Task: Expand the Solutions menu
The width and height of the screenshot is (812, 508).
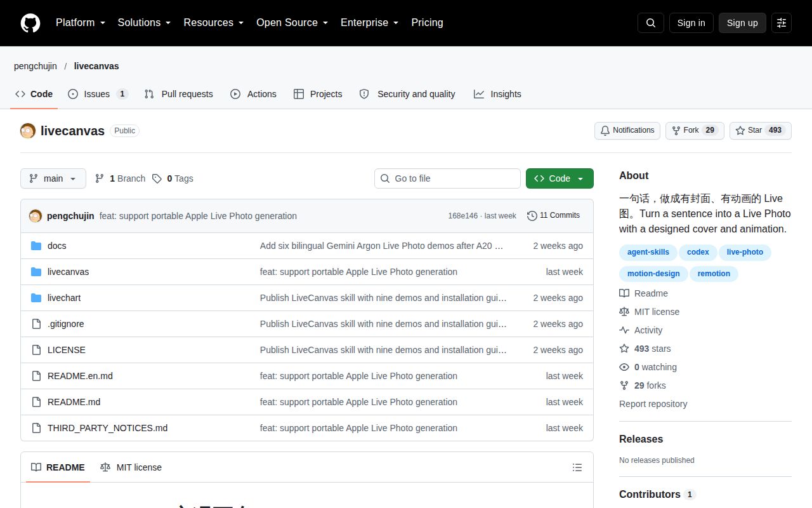Action: coord(144,23)
